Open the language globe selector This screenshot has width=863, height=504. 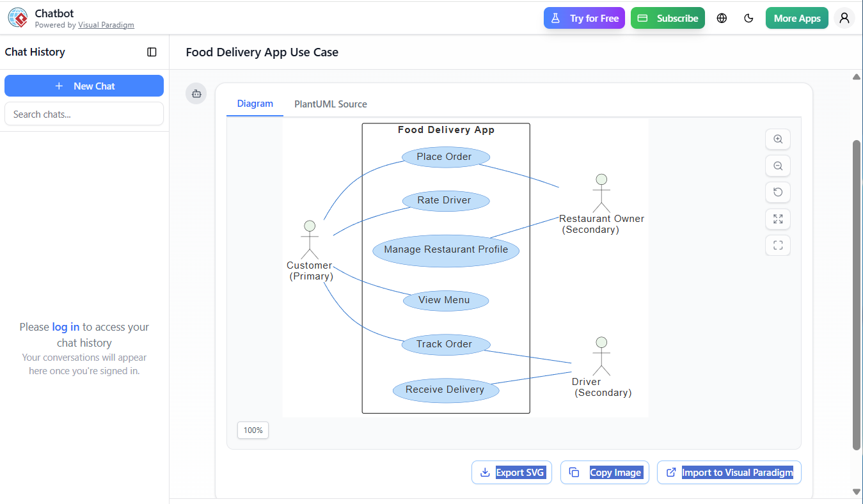[x=722, y=18]
